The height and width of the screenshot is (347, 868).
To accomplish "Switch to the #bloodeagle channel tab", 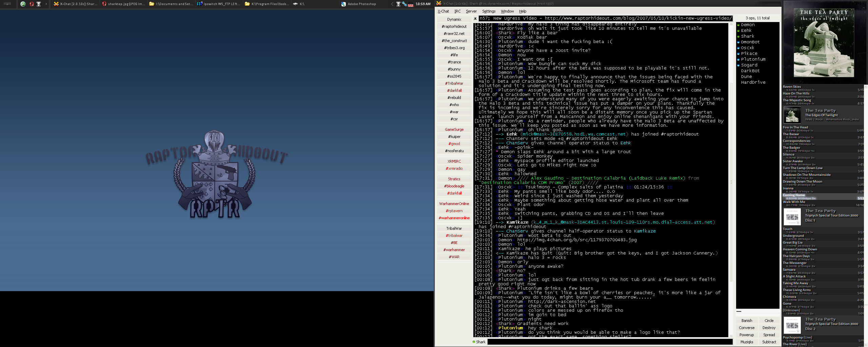I will (454, 186).
